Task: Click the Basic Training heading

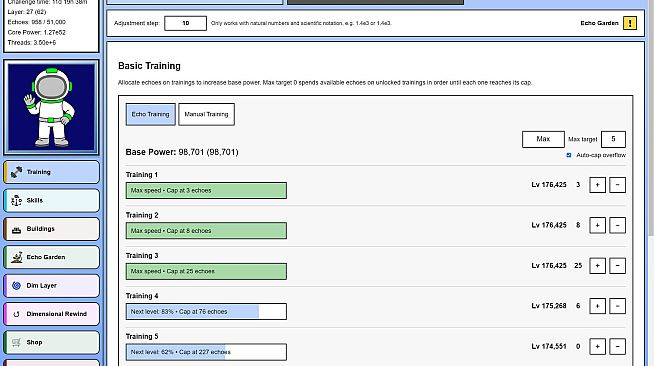Action: 149,66
